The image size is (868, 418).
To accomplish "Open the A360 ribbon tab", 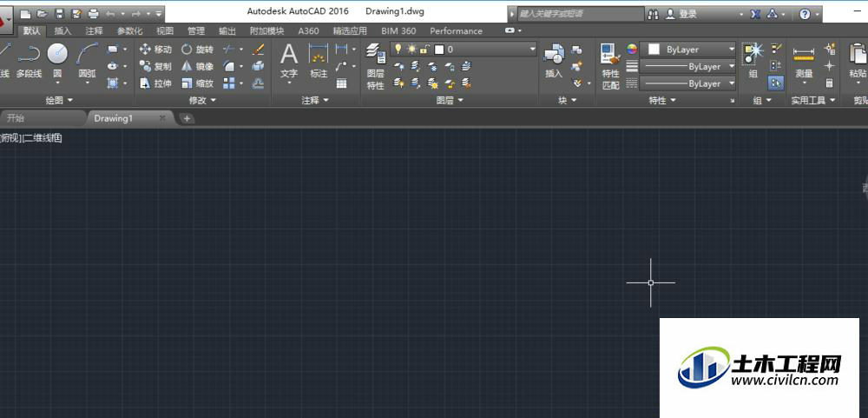I will 308,31.
